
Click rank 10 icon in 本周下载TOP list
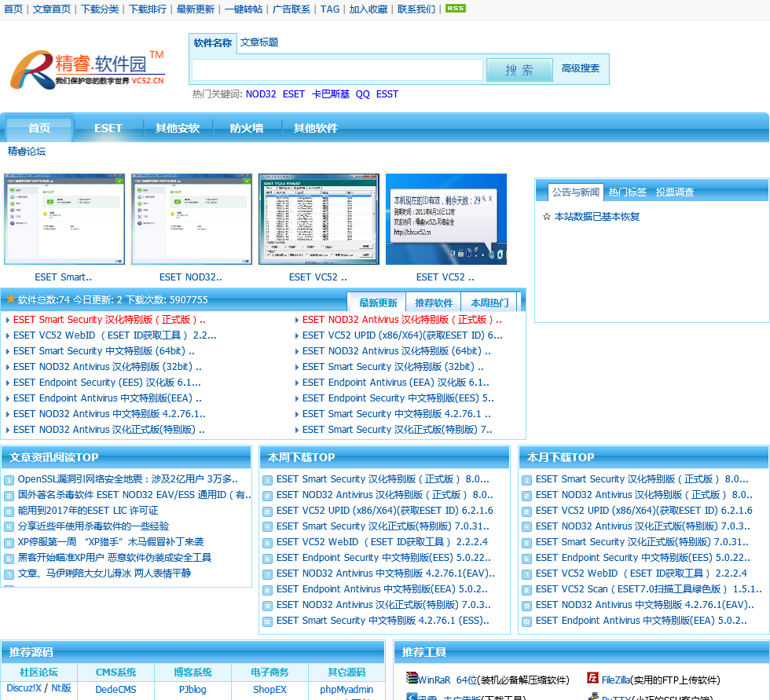pyautogui.click(x=267, y=621)
